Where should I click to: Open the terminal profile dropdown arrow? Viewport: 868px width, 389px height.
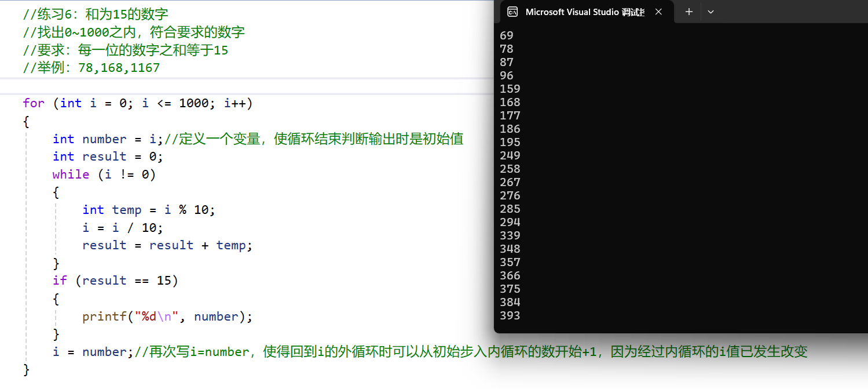tap(711, 12)
